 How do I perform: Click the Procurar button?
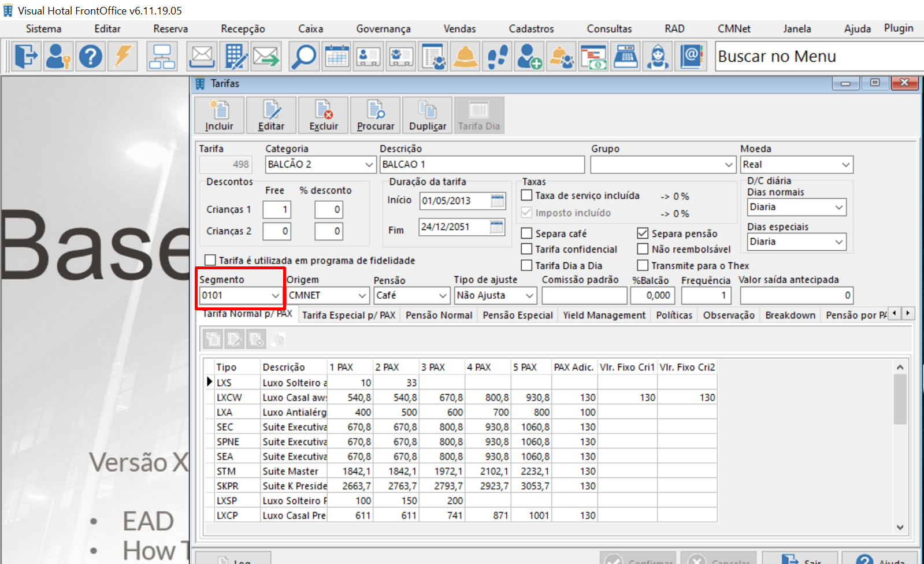click(x=375, y=115)
